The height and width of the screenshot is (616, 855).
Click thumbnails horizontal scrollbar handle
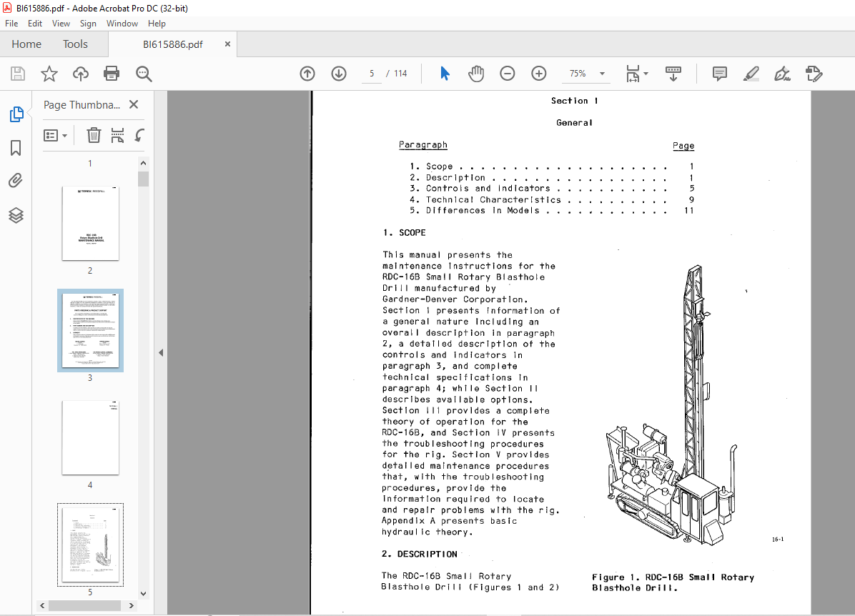pyautogui.click(x=84, y=606)
